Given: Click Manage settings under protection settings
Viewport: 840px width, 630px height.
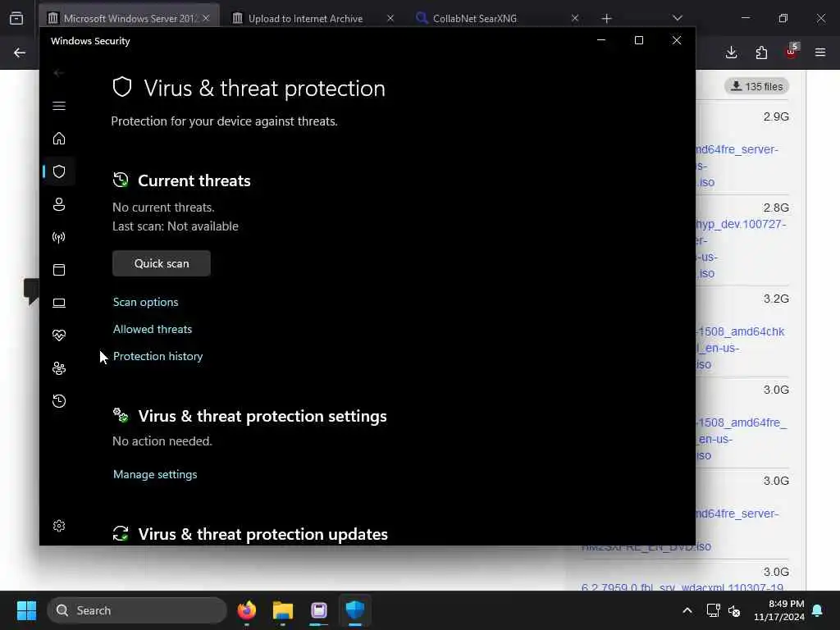Looking at the screenshot, I should tap(155, 475).
